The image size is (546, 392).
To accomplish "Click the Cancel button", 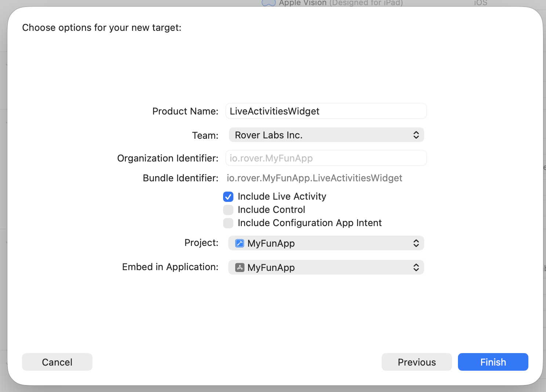I will (x=57, y=362).
